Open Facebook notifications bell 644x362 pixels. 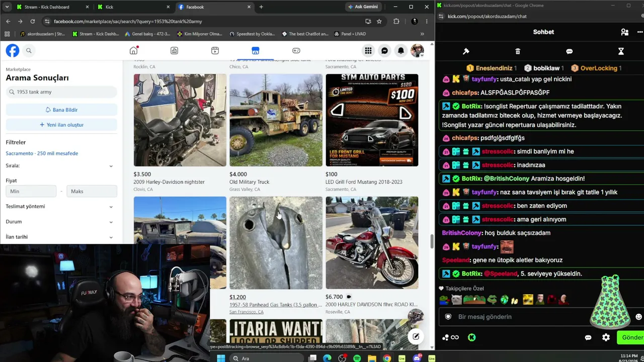point(401,51)
